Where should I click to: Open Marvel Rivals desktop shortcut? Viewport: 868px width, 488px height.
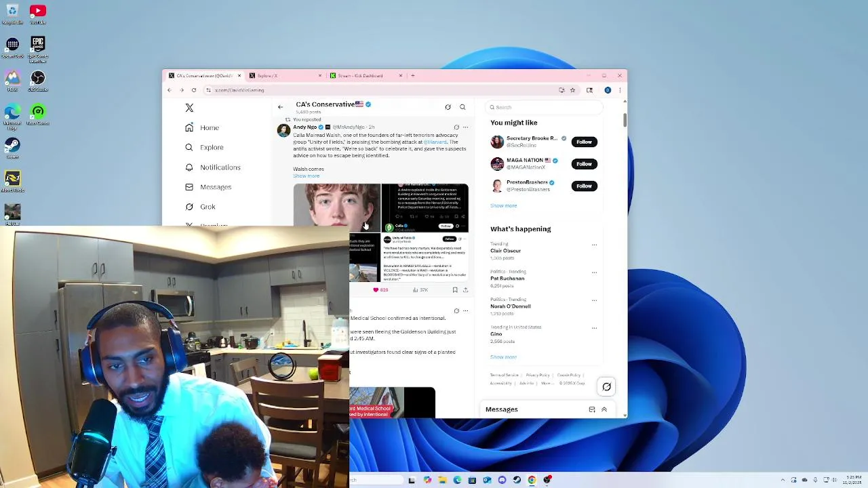pos(12,181)
